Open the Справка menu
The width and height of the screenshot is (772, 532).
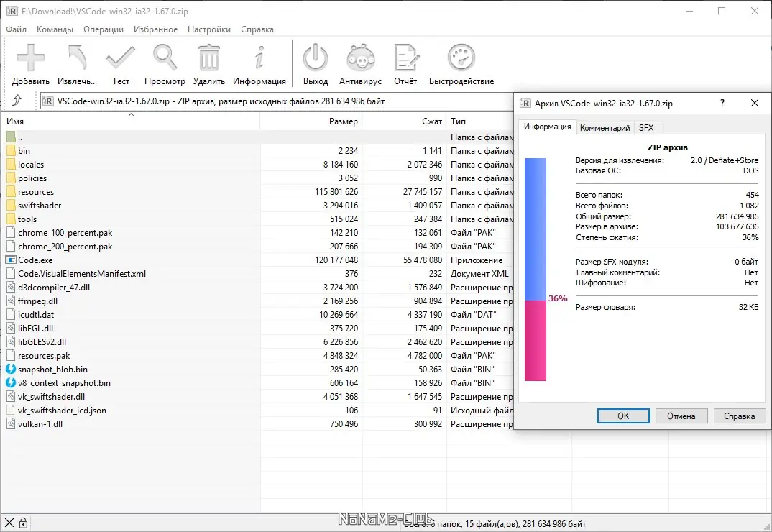[x=257, y=29]
